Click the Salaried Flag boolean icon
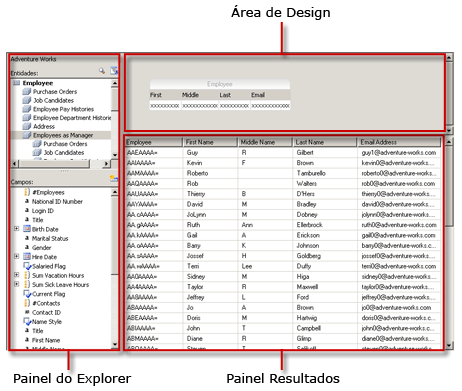 click(x=27, y=266)
